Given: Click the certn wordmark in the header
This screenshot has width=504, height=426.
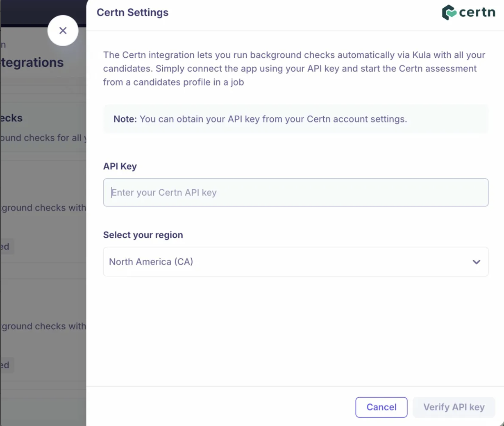Looking at the screenshot, I should pos(477,12).
